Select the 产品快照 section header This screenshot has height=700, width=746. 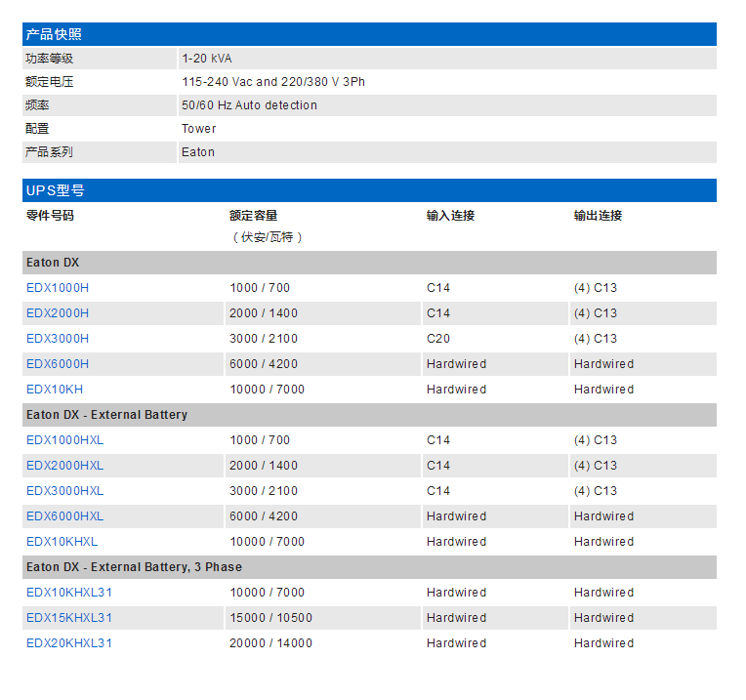click(x=369, y=34)
